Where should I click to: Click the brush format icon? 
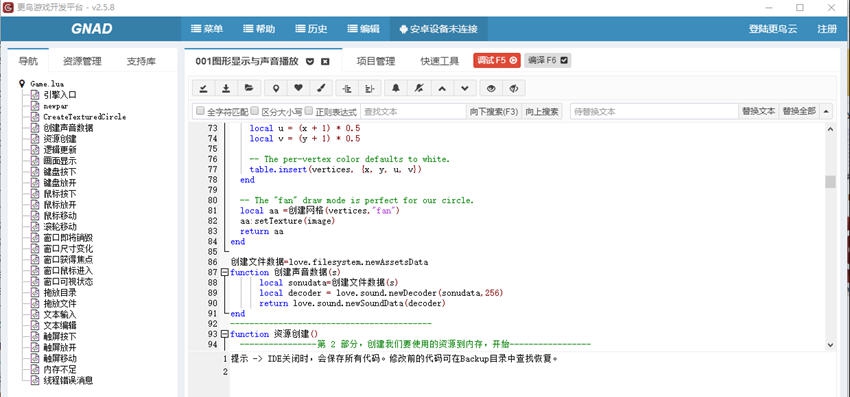pos(321,88)
